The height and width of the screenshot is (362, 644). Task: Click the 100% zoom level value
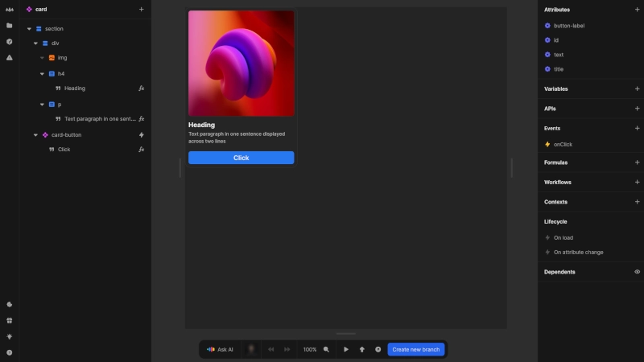[x=310, y=349]
